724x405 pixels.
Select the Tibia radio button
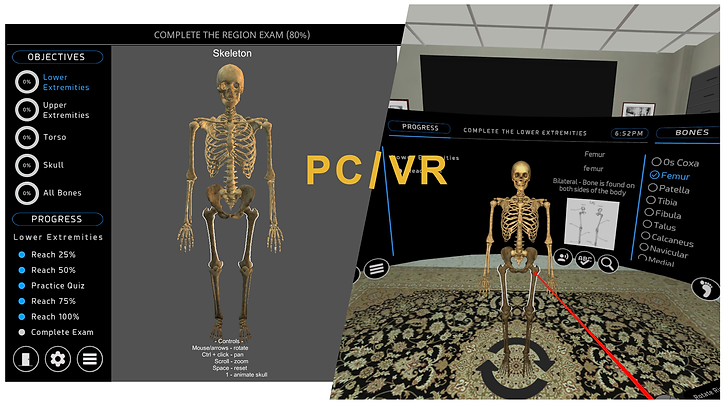click(x=651, y=200)
